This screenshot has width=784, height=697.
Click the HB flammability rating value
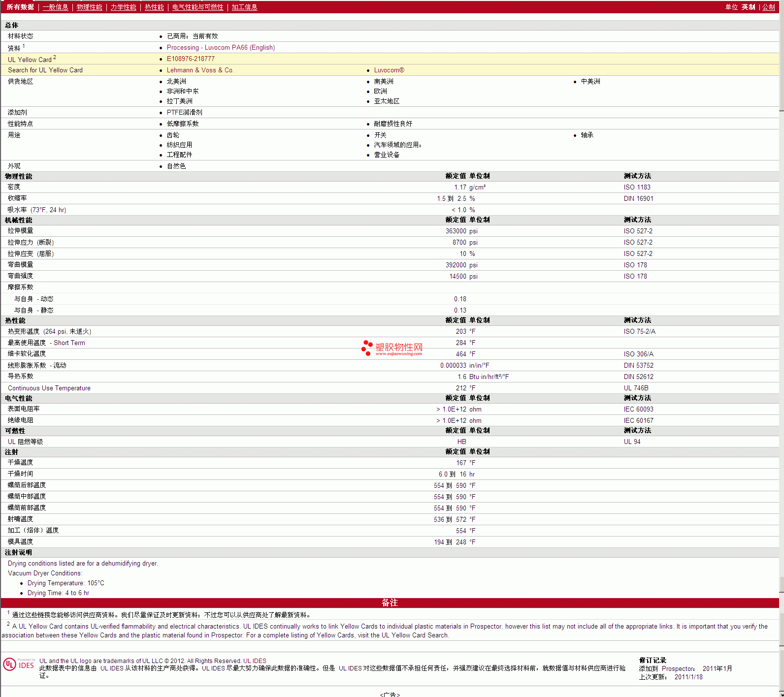(461, 442)
